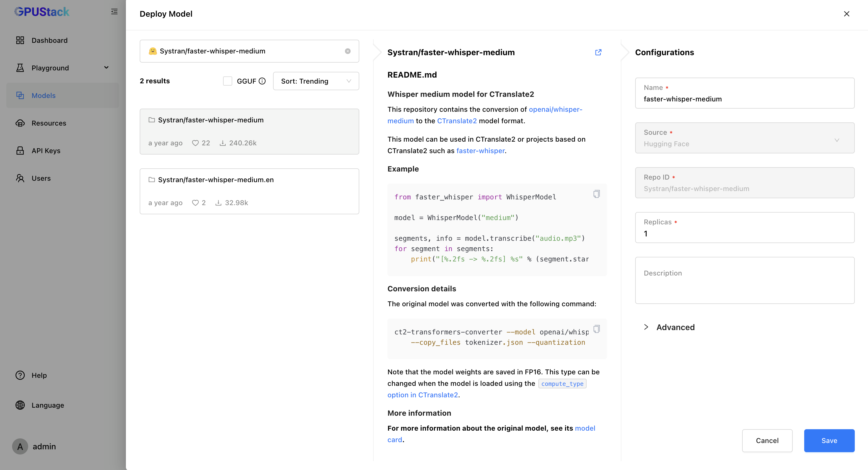This screenshot has width=868, height=470.
Task: Follow the openai/whisper-medium link
Action: click(555, 109)
